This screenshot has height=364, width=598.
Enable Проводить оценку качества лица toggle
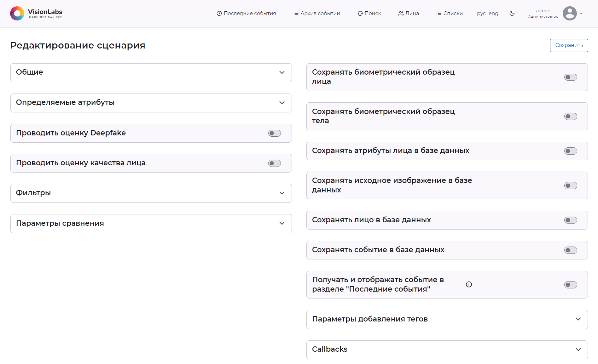(275, 163)
